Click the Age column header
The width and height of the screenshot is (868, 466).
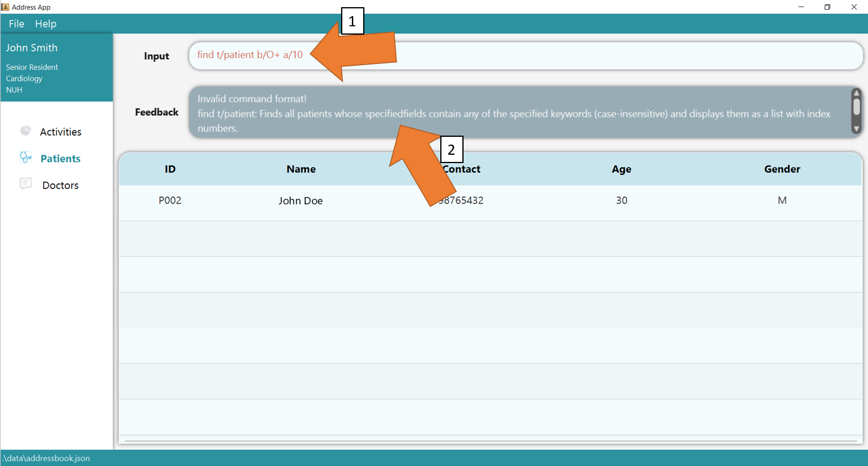point(621,169)
